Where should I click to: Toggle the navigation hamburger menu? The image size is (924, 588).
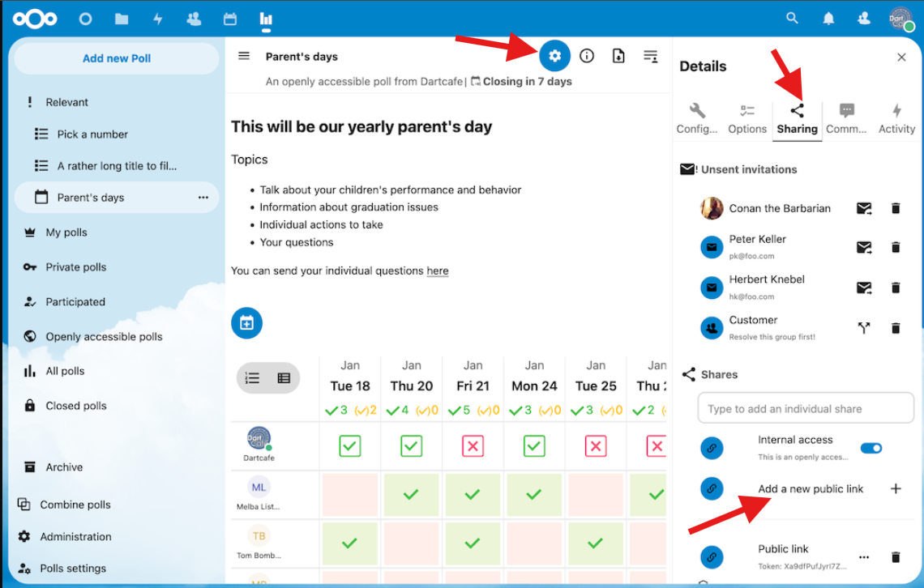[x=244, y=56]
